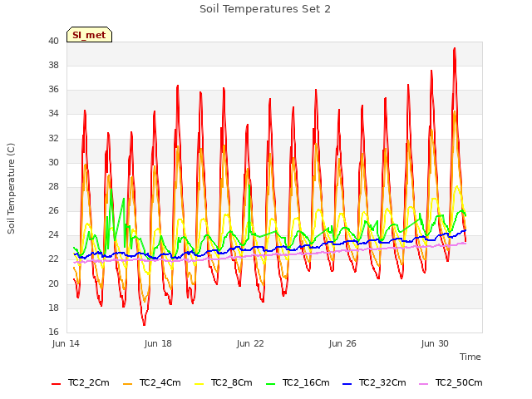Click the 32 y-axis tick label
The height and width of the screenshot is (399, 532).
point(53,138)
